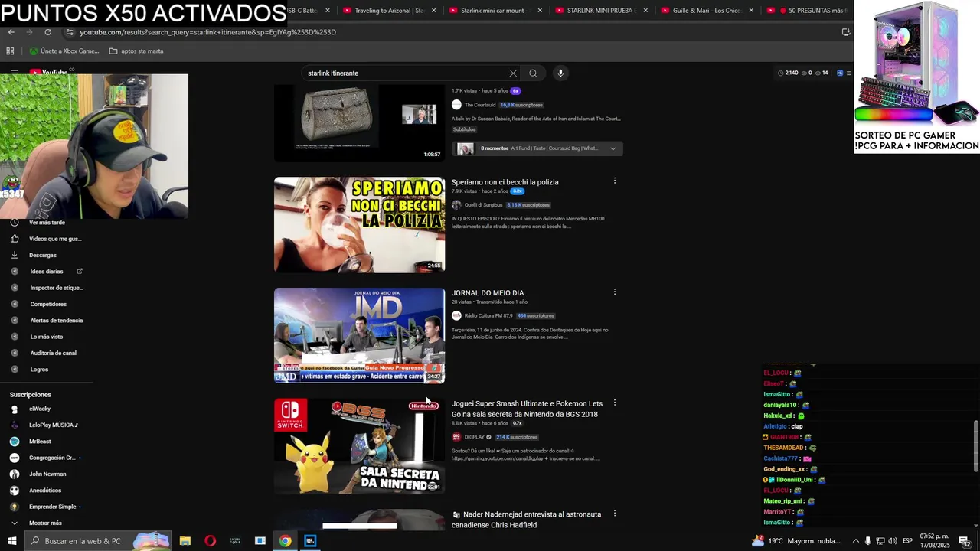Open Descargas download icon

click(x=14, y=255)
